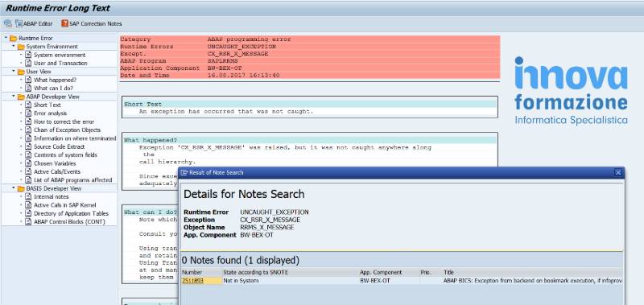Image resolution: width=644 pixels, height=305 pixels.
Task: Open the ABAP Editor
Action: pyautogui.click(x=34, y=23)
